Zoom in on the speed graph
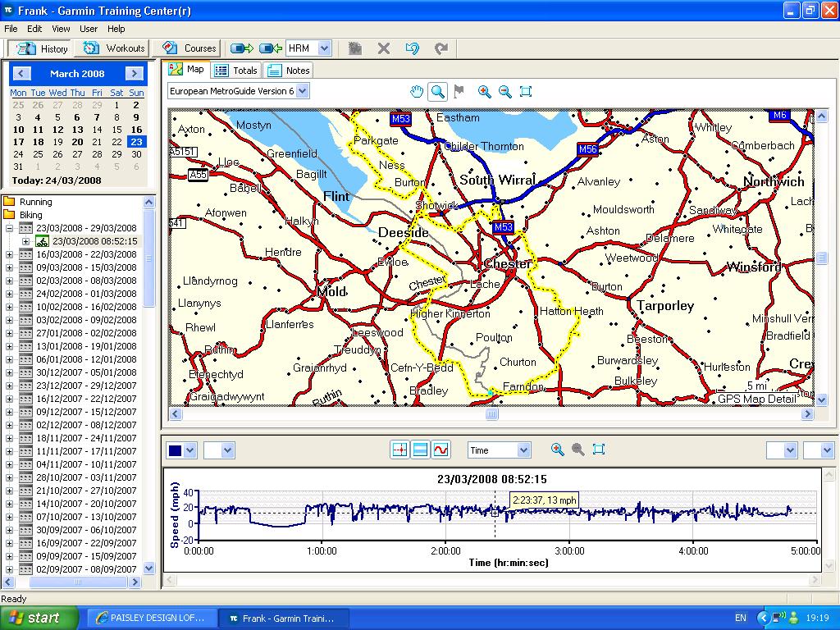Viewport: 840px width, 630px height. [558, 450]
